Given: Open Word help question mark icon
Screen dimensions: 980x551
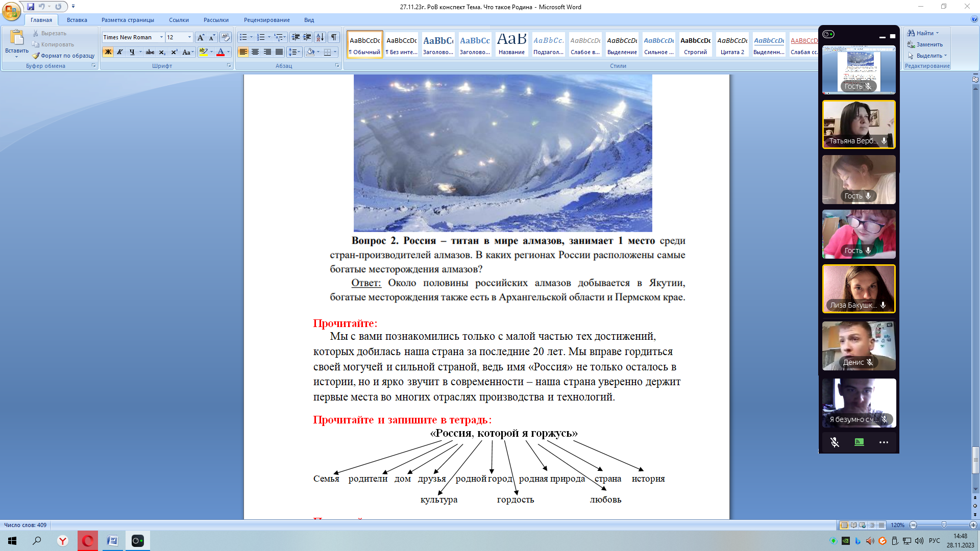Looking at the screenshot, I should 974,19.
